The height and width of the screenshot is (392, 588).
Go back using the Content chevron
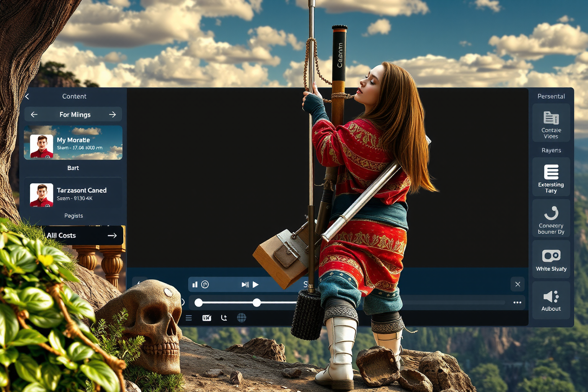pyautogui.click(x=27, y=96)
